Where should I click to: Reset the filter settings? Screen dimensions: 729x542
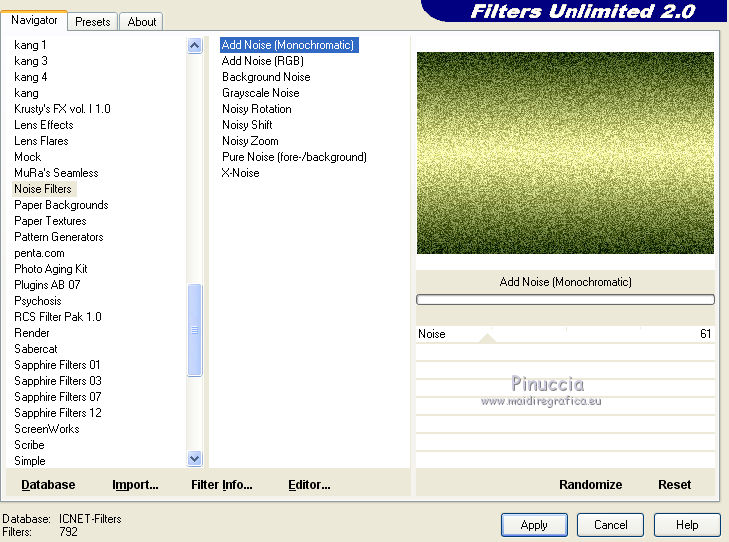pyautogui.click(x=674, y=485)
